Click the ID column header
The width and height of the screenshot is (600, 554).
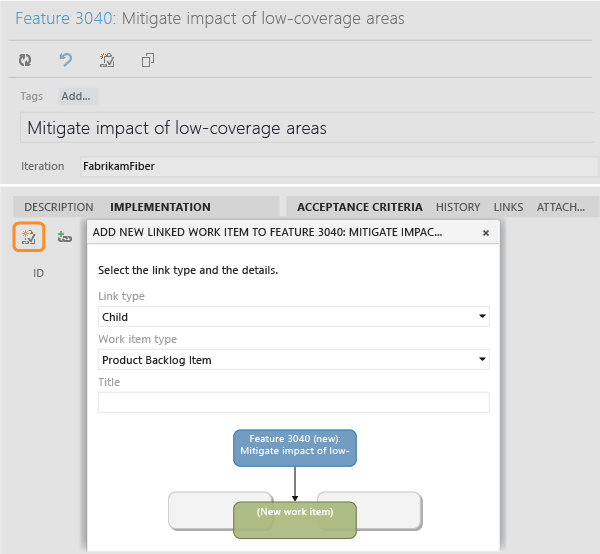click(38, 273)
